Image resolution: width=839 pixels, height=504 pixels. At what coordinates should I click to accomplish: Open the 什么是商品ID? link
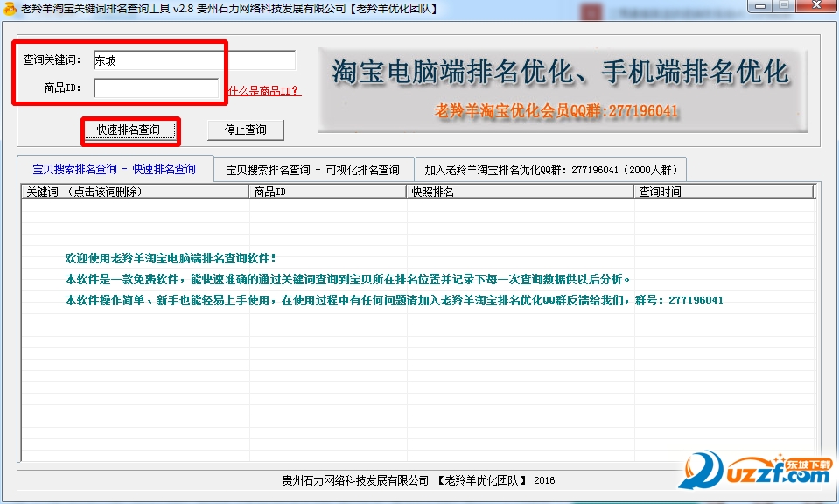point(264,91)
